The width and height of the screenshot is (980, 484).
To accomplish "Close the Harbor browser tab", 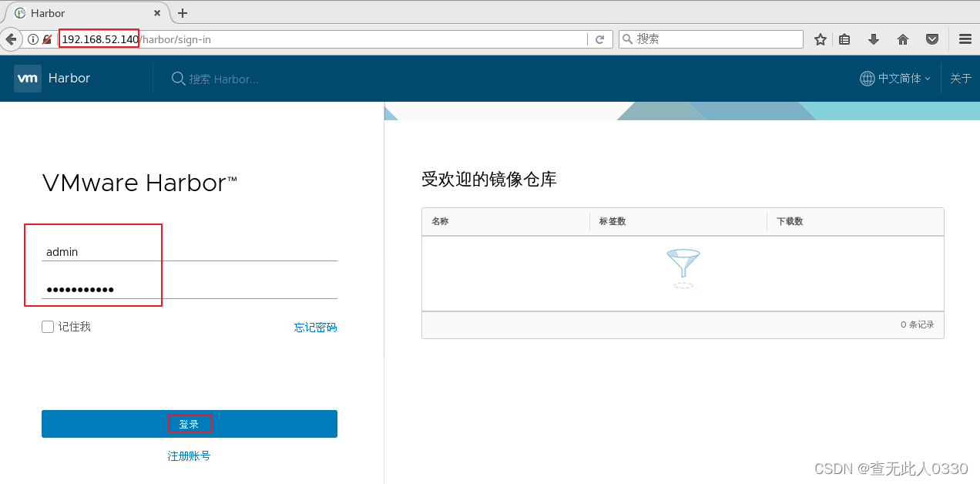I will (x=158, y=13).
